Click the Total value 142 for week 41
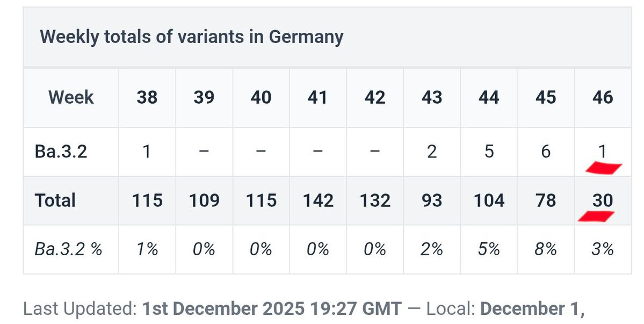Image resolution: width=644 pixels, height=324 pixels. (318, 200)
